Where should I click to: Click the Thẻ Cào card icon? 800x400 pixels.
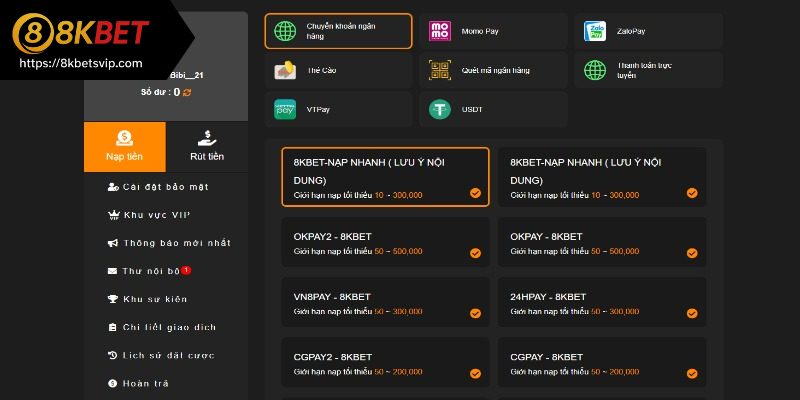pos(285,70)
